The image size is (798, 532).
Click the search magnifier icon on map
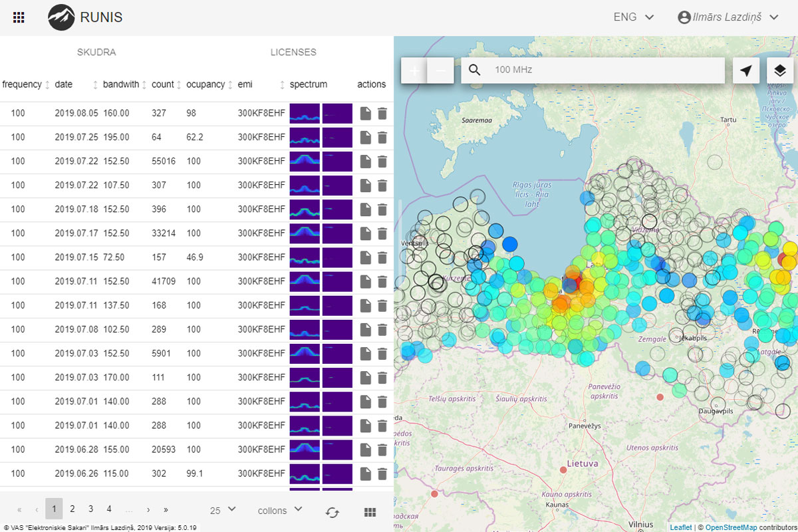click(475, 70)
